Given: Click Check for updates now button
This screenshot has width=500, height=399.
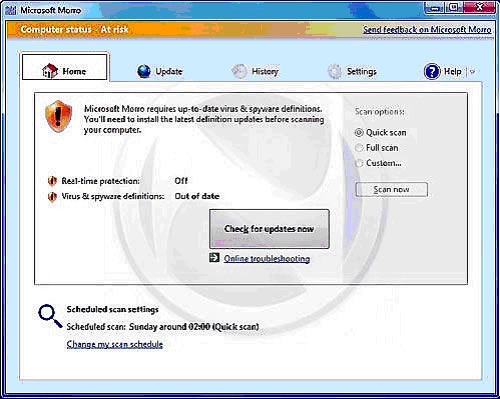Looking at the screenshot, I should point(269,229).
